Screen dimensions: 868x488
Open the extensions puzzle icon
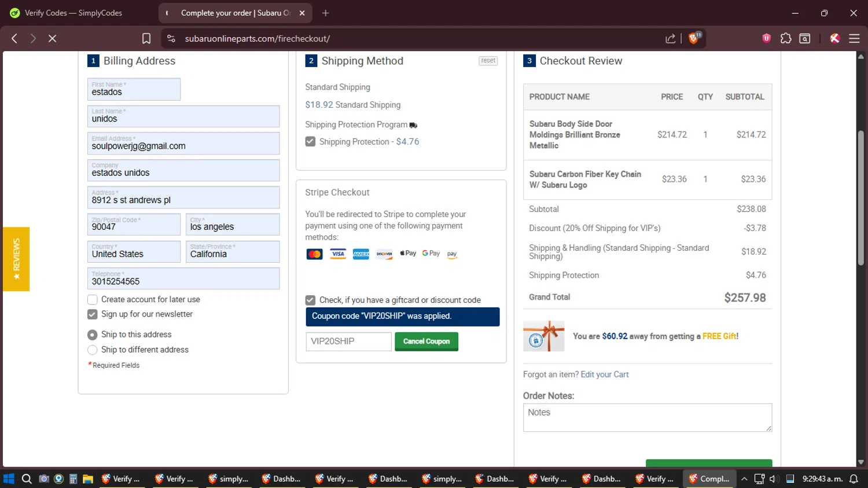(x=786, y=38)
